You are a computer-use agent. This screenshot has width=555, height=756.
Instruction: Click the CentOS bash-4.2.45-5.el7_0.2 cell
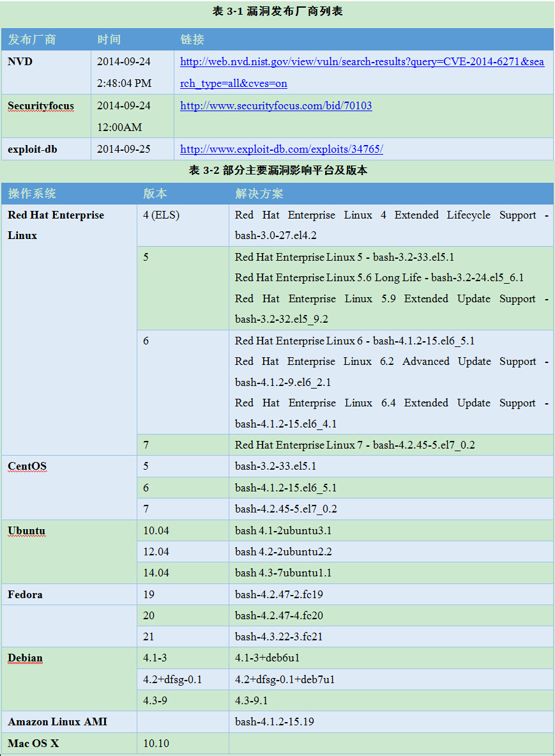point(392,509)
